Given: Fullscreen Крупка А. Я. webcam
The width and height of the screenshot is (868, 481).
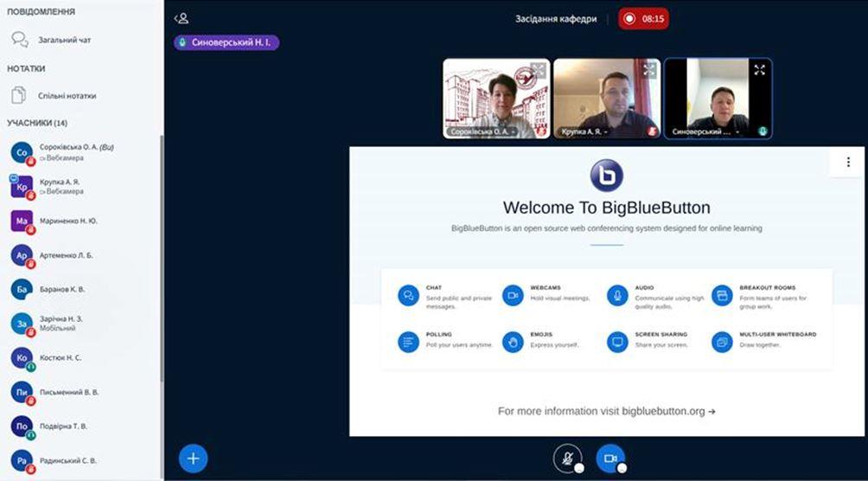Looking at the screenshot, I should point(648,70).
